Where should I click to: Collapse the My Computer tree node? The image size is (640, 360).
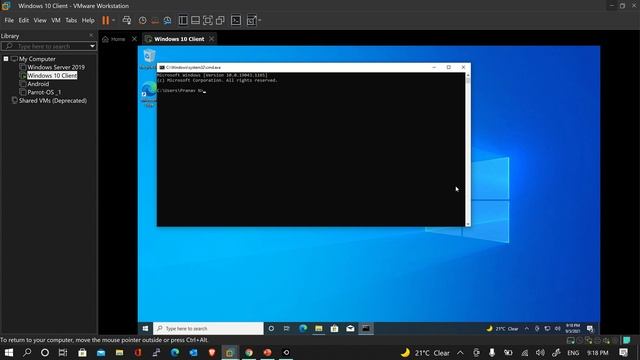6,59
